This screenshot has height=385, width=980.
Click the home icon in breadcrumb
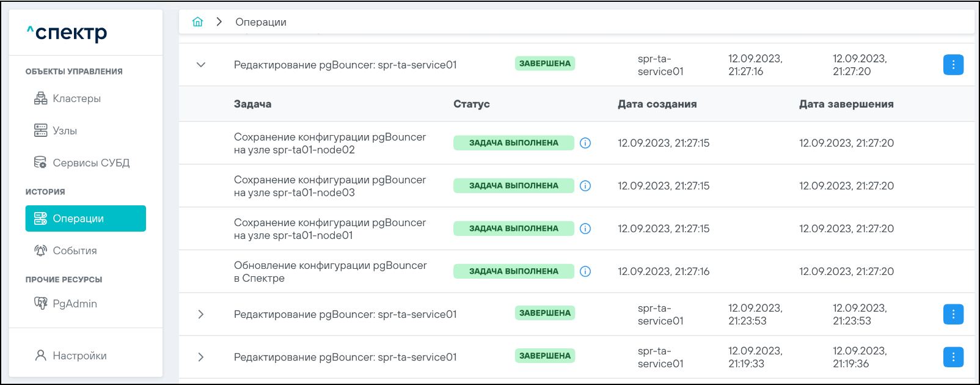coord(197,22)
